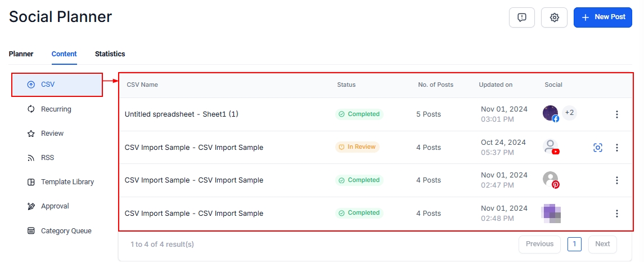Select Approval in the sidebar

55,206
